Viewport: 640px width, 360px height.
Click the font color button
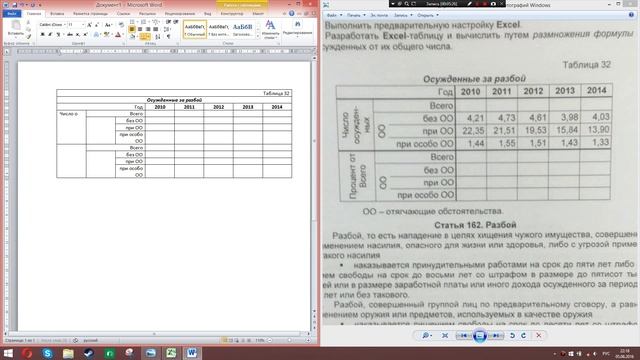tap(118, 34)
